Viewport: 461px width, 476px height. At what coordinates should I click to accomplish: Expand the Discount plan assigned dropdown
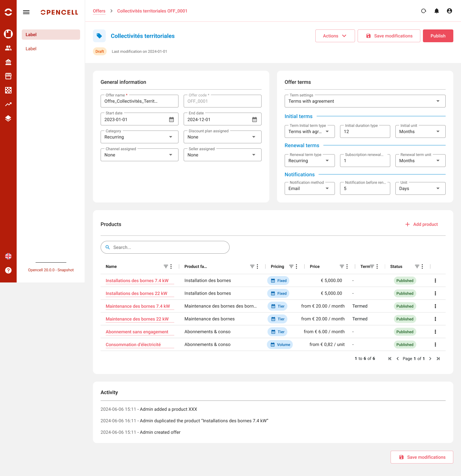click(222, 137)
